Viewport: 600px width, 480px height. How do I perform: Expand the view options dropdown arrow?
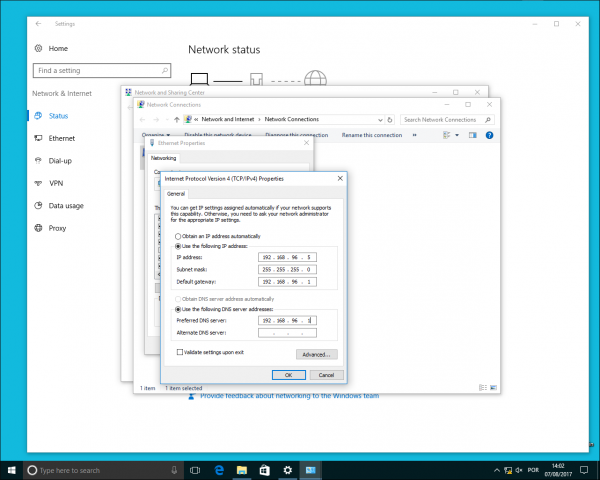coord(457,135)
